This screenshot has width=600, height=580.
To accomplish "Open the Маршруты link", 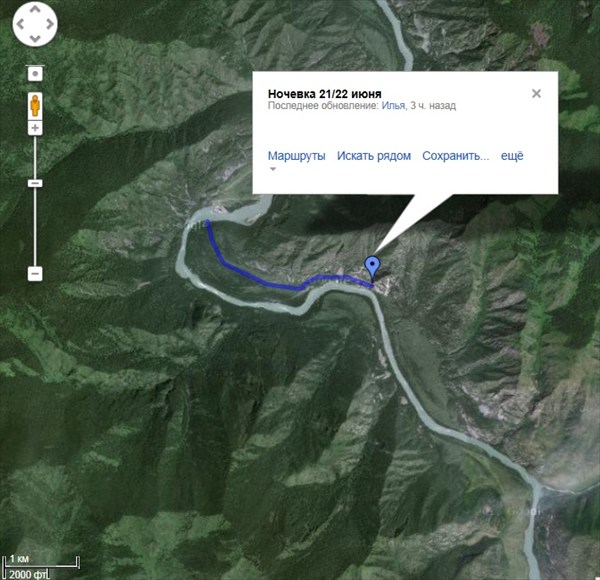I will (297, 156).
